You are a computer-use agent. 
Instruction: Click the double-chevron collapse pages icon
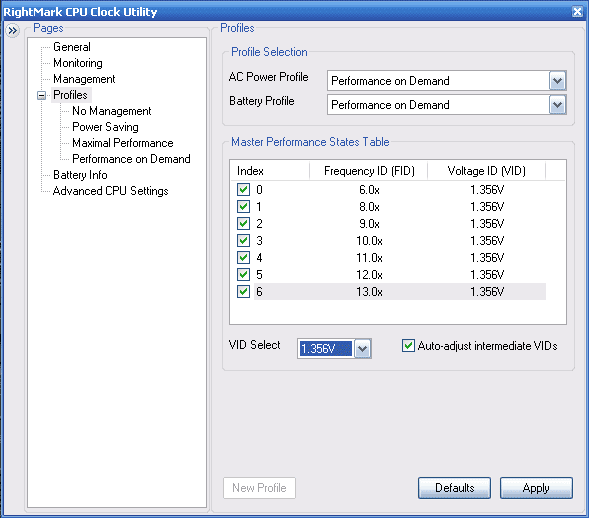pyautogui.click(x=13, y=30)
